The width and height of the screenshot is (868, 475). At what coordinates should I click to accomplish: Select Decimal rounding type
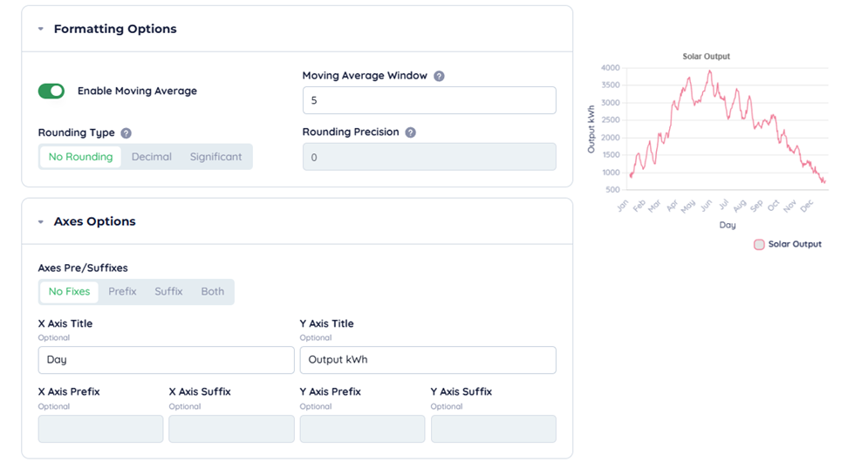pyautogui.click(x=152, y=157)
